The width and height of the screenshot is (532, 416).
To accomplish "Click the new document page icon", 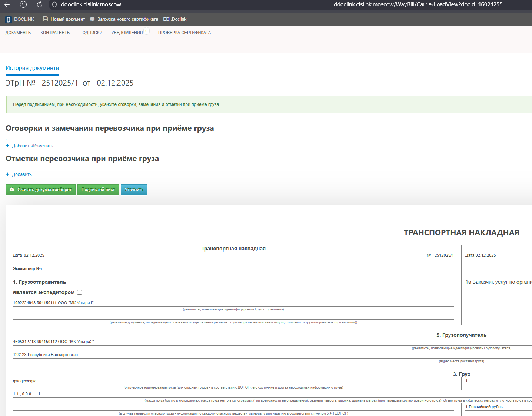I will click(46, 19).
